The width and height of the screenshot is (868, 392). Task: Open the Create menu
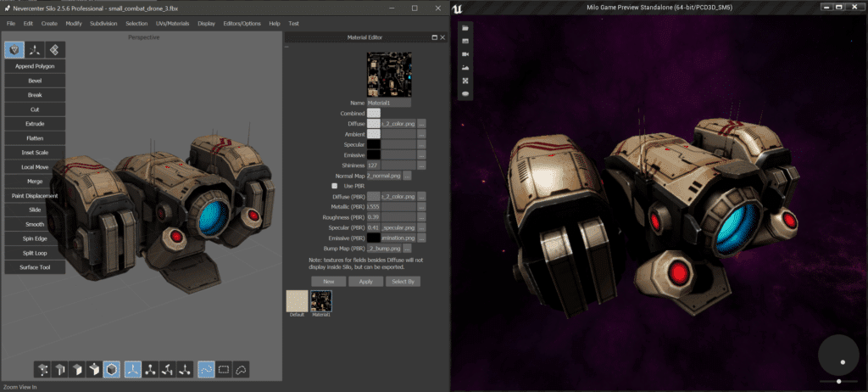(49, 24)
